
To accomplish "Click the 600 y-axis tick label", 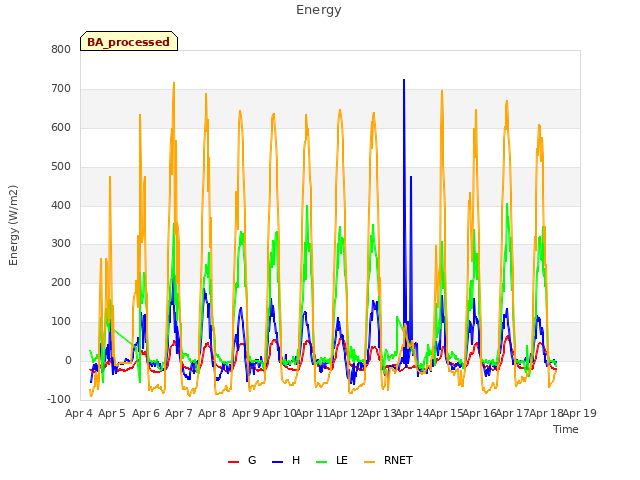I will tap(61, 128).
